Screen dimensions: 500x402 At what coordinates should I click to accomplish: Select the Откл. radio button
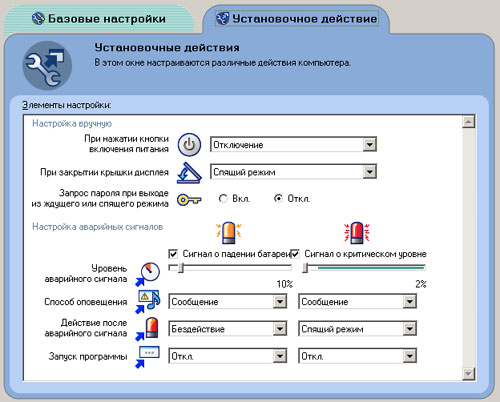pos(278,199)
